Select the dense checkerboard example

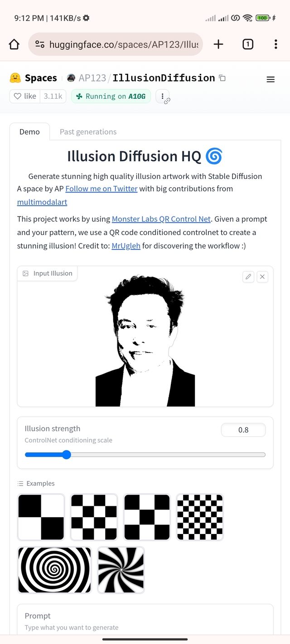tap(200, 517)
